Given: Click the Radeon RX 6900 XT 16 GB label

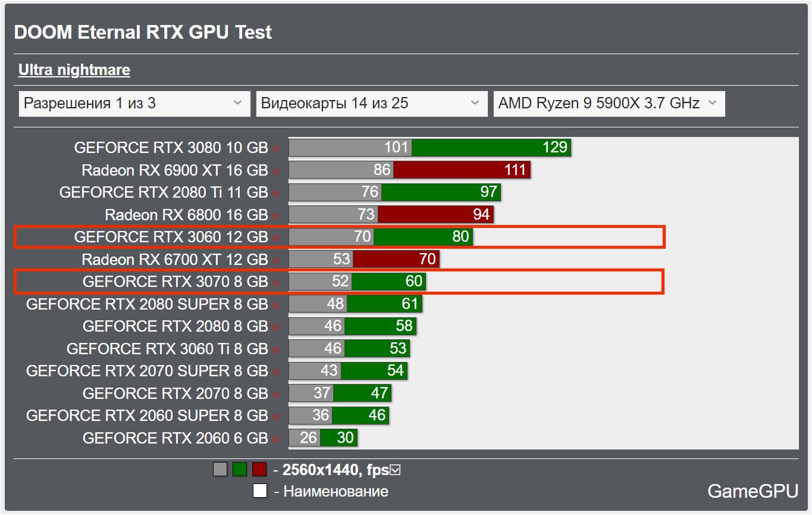Looking at the screenshot, I should click(x=175, y=170).
